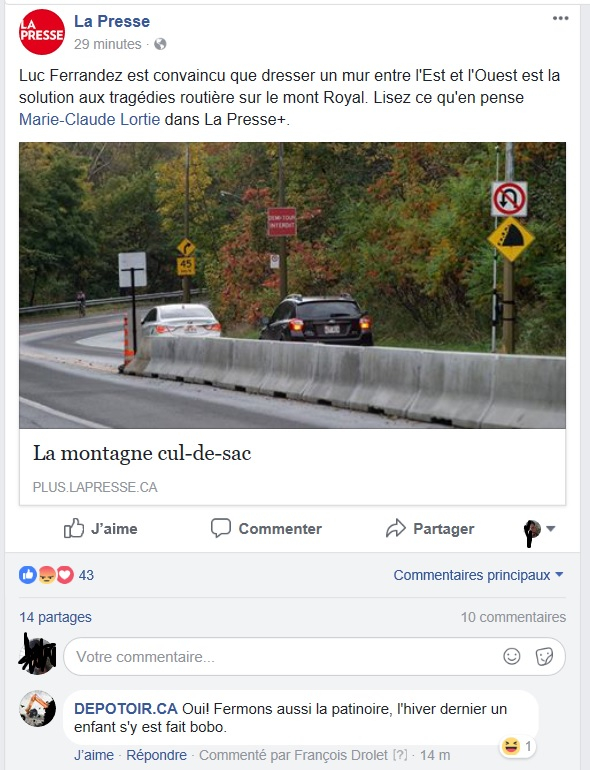Click Répondre under DEPOTOIR.CA comment

156,755
